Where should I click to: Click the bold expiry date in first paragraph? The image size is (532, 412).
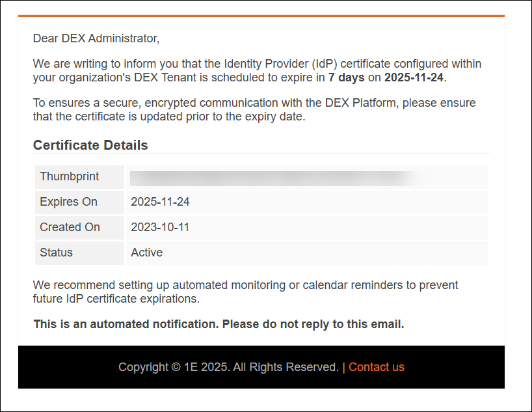pyautogui.click(x=414, y=77)
